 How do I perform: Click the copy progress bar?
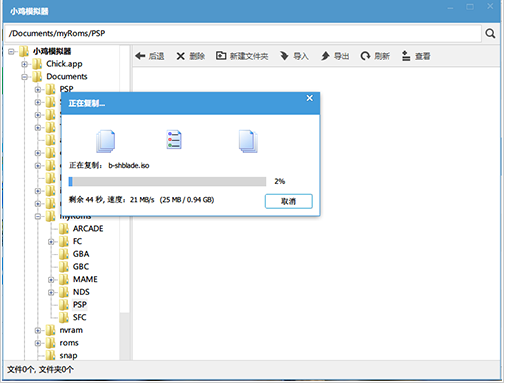[167, 182]
